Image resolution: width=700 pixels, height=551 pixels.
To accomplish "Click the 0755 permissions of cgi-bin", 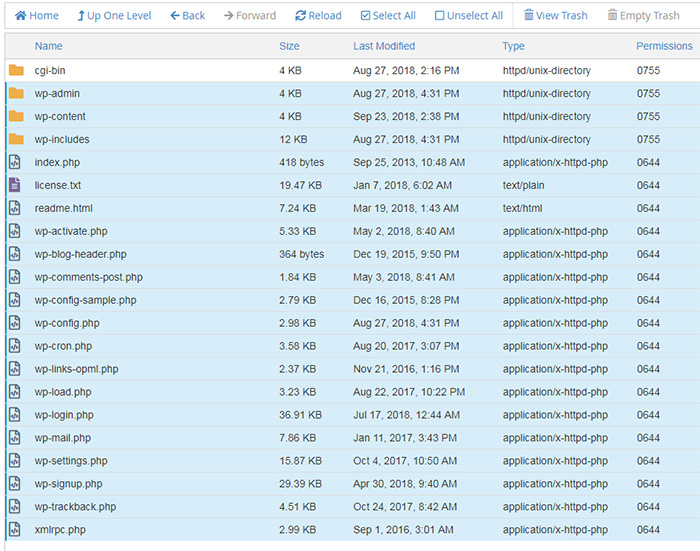I will tap(648, 71).
